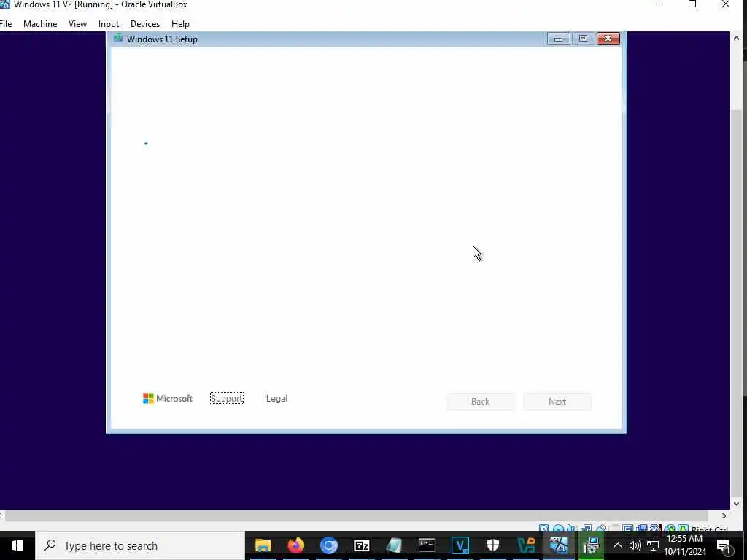
Task: Open File Explorer from the taskbar
Action: coord(263,545)
